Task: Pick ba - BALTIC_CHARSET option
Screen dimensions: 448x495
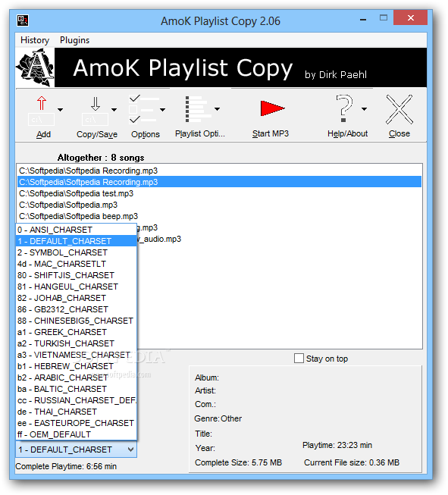Action: coord(76,389)
